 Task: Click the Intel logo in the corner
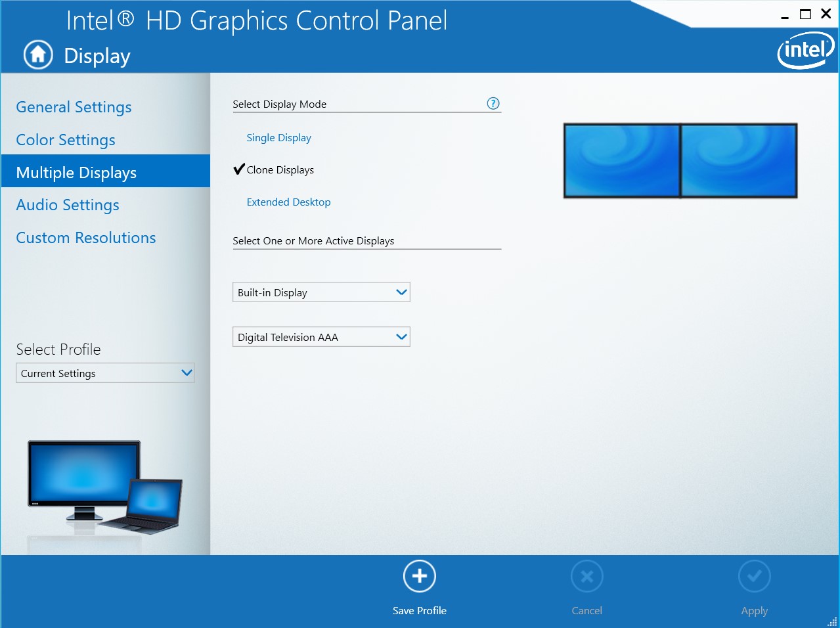[x=805, y=50]
